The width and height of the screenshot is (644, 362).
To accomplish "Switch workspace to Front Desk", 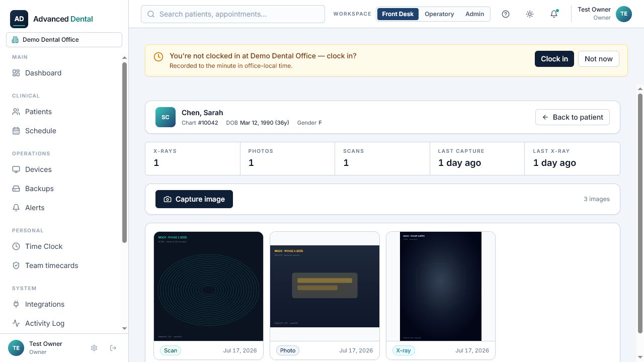I will point(397,14).
